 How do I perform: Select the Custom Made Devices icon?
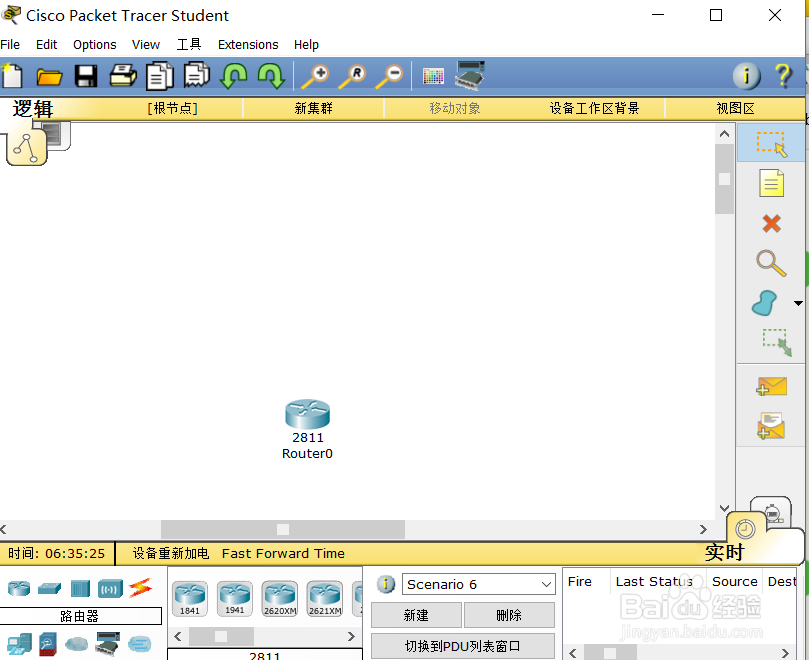tap(107, 643)
